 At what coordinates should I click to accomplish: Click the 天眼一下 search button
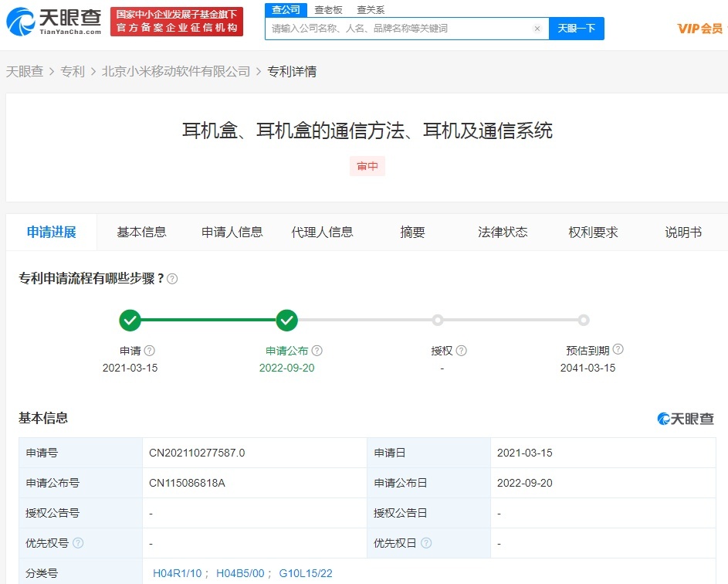point(577,29)
